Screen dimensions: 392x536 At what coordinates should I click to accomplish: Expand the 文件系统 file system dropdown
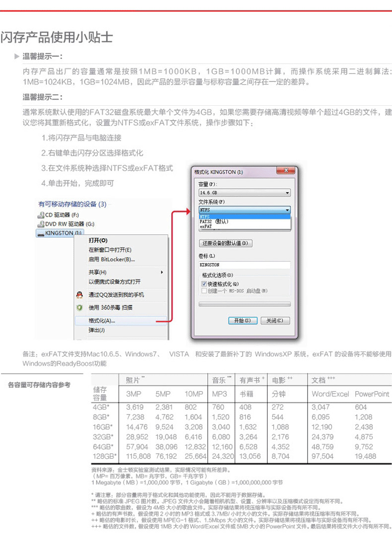click(x=287, y=210)
